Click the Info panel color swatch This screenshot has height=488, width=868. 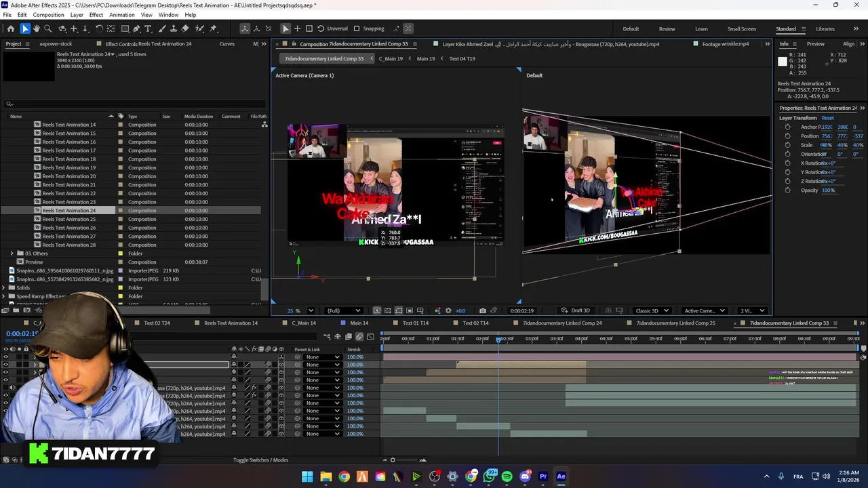coord(782,62)
